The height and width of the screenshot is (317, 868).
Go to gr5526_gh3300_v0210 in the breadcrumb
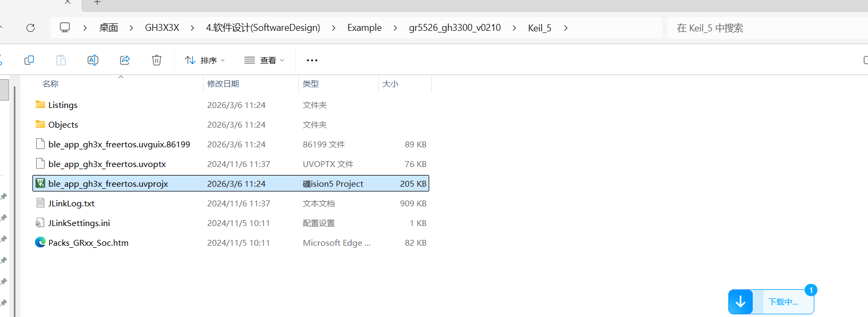point(455,28)
